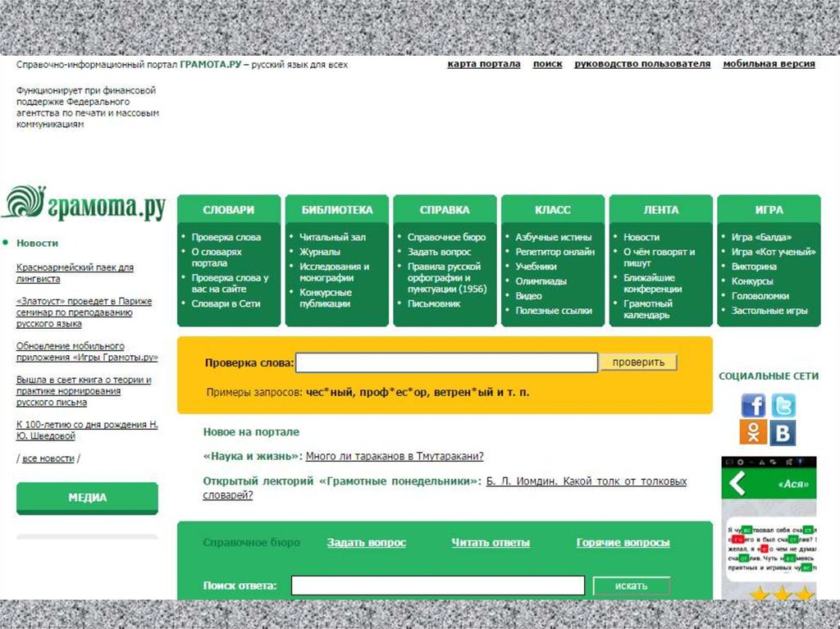Open «Журналы» link
Screen dimensions: 840x629
320,252
